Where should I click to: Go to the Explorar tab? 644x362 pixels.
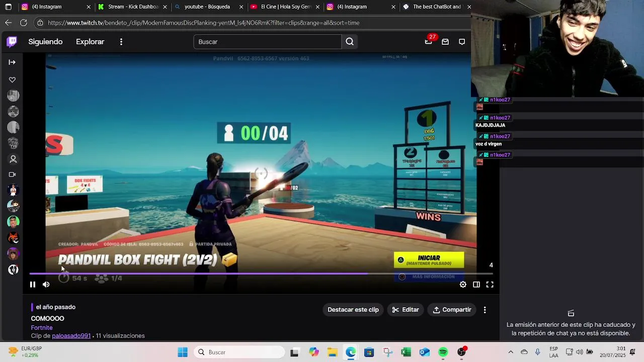tap(90, 42)
